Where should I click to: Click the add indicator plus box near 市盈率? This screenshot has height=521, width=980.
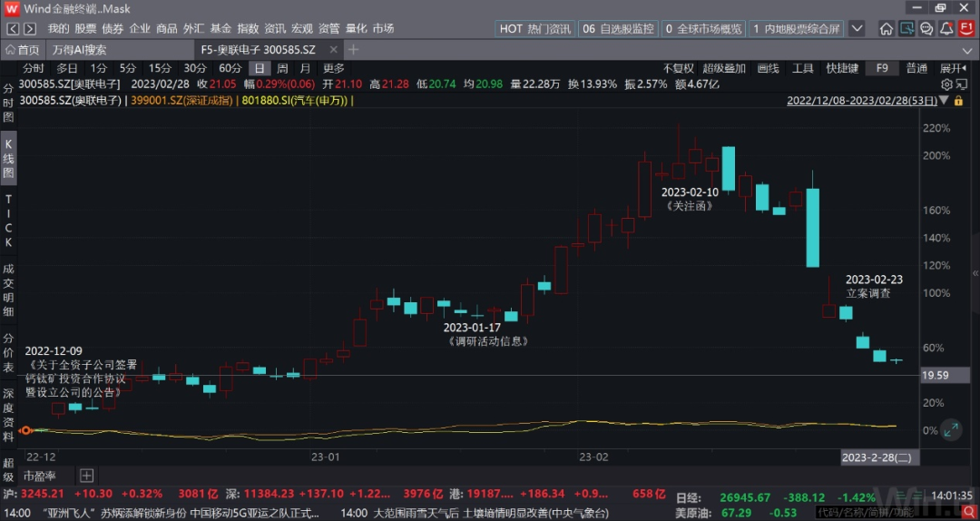click(x=86, y=476)
